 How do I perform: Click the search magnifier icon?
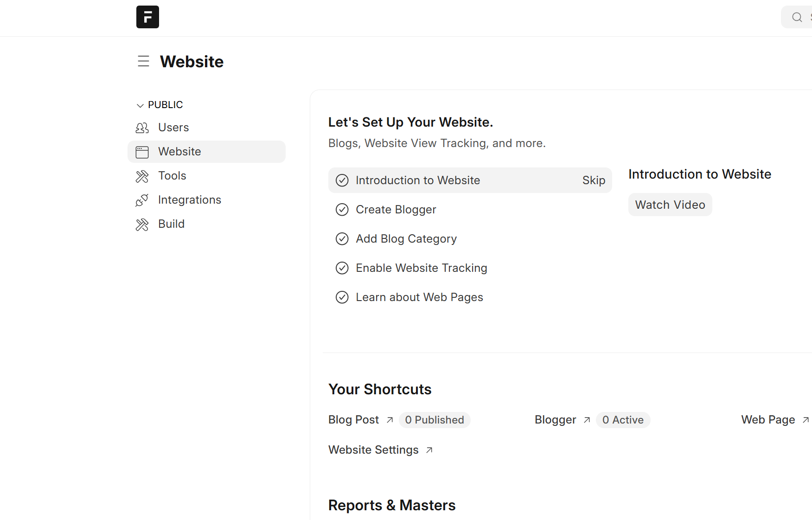[x=797, y=17]
